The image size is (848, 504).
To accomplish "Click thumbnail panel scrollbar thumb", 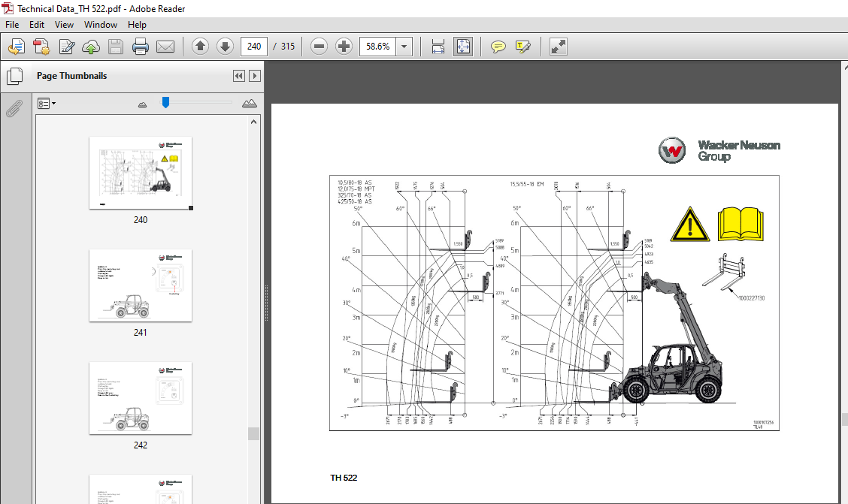I will 253,433.
